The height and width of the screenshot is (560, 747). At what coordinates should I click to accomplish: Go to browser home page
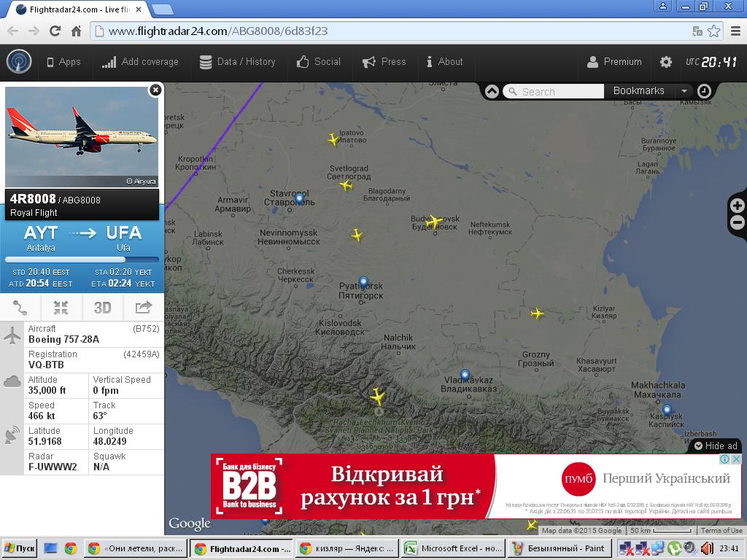pos(76,31)
